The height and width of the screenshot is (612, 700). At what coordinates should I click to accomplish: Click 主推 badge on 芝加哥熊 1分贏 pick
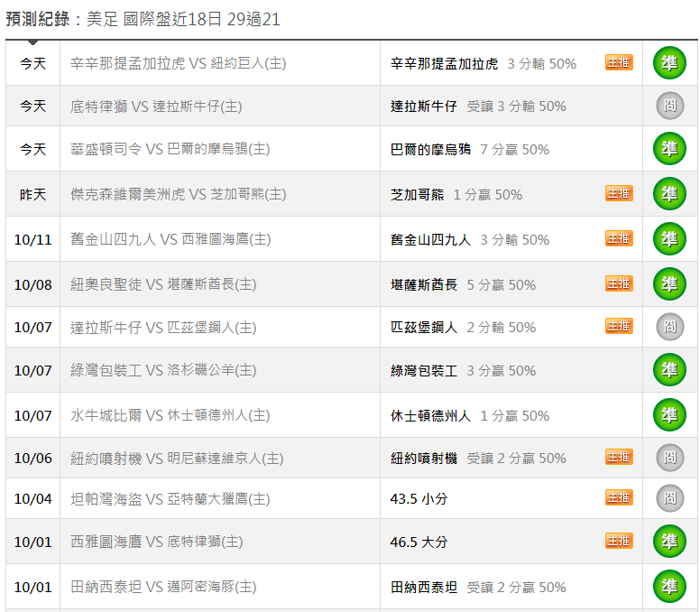click(619, 193)
